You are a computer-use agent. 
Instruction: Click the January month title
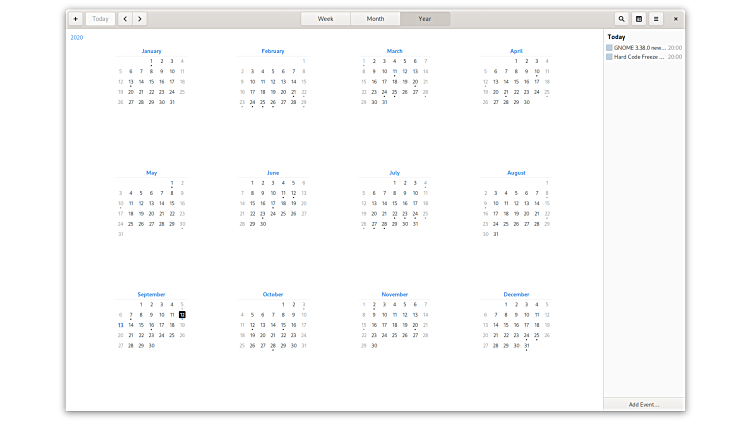pos(151,51)
